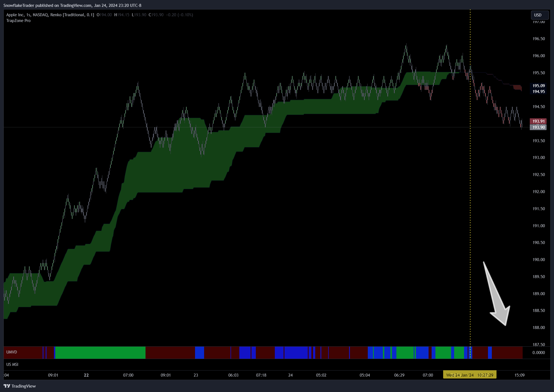Click the 188.00 price scale value

[539, 328]
